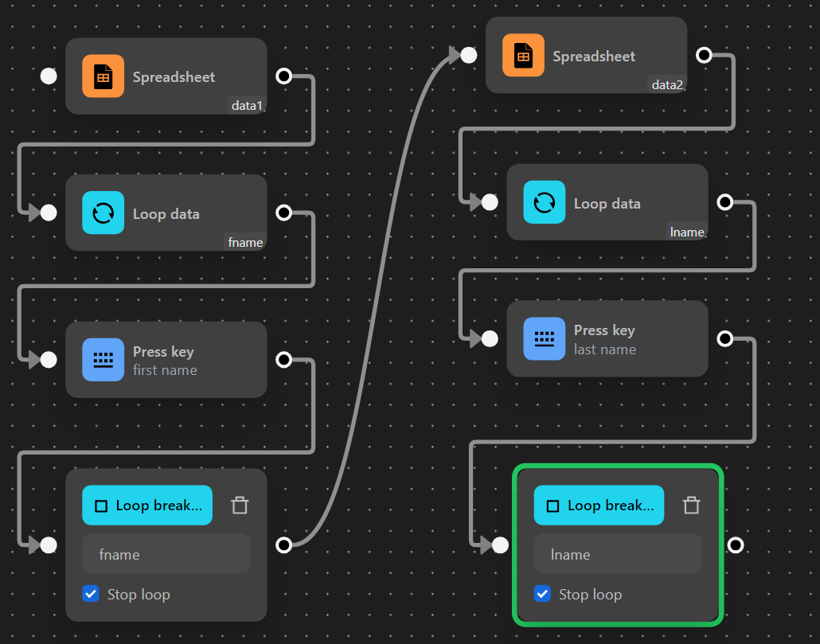Select the Loop data icon for lname

click(544, 202)
